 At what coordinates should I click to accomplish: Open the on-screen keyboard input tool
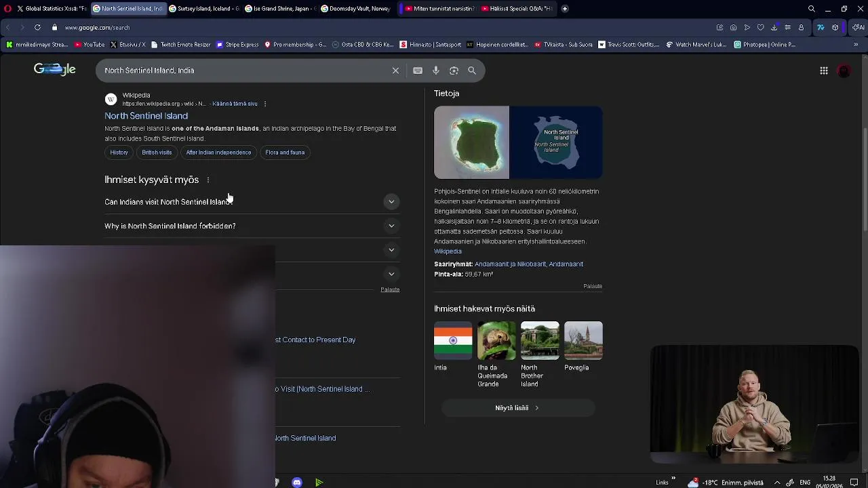pos(418,70)
